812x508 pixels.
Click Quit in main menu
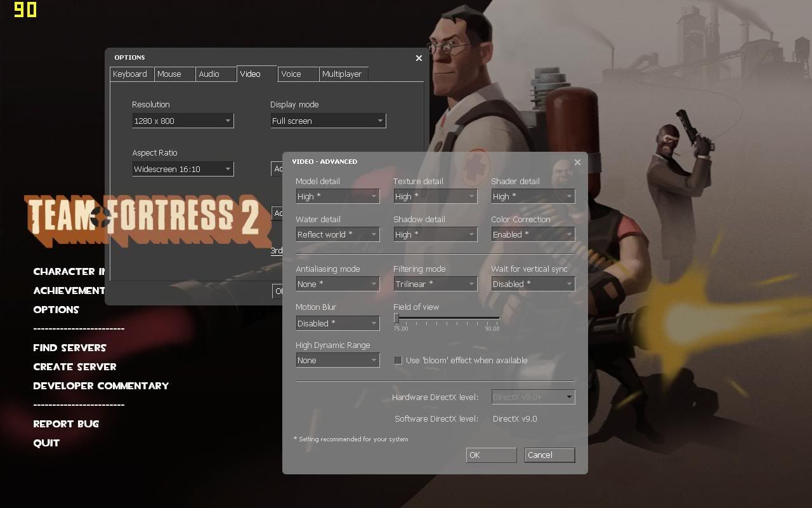(x=46, y=443)
